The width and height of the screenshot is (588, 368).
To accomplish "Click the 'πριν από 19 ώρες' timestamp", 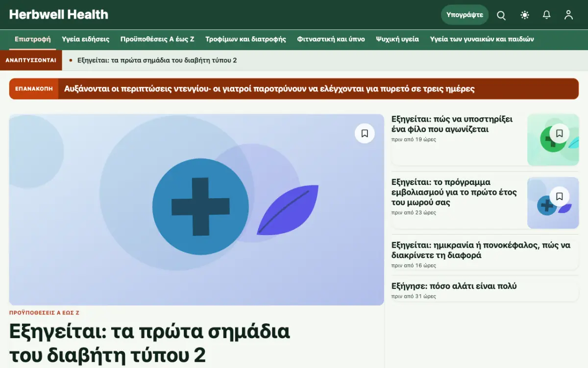I will point(414,140).
